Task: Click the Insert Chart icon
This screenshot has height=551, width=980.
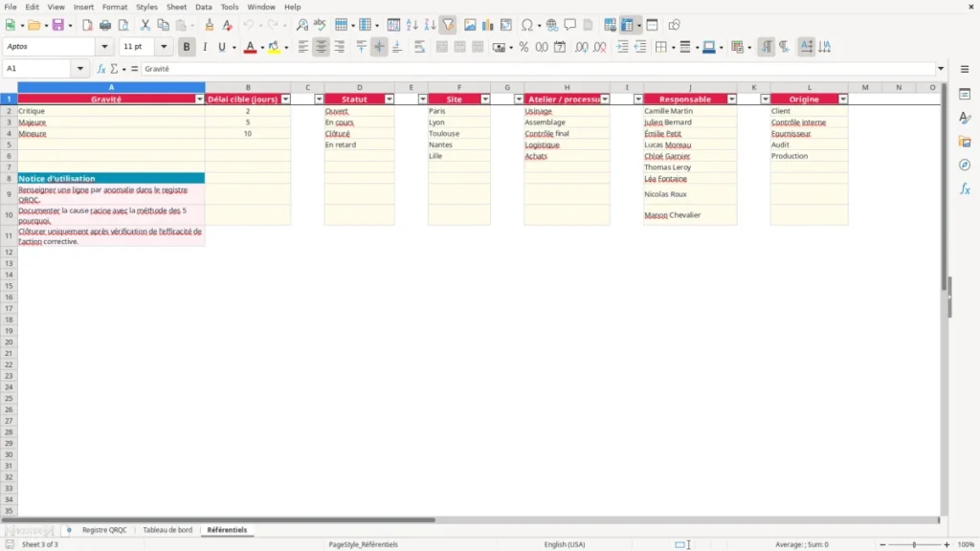Action: click(487, 25)
